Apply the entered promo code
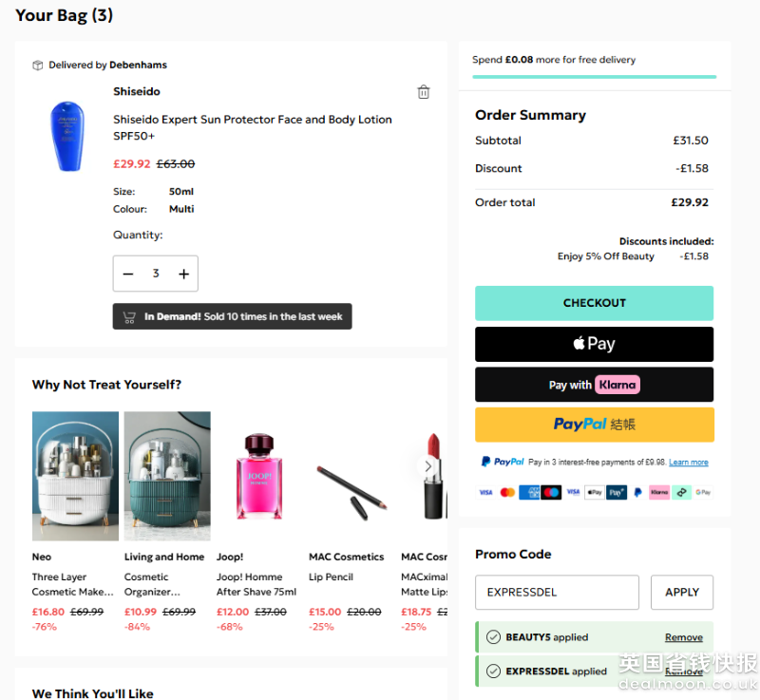Screen dimensions: 760x700 click(x=681, y=592)
